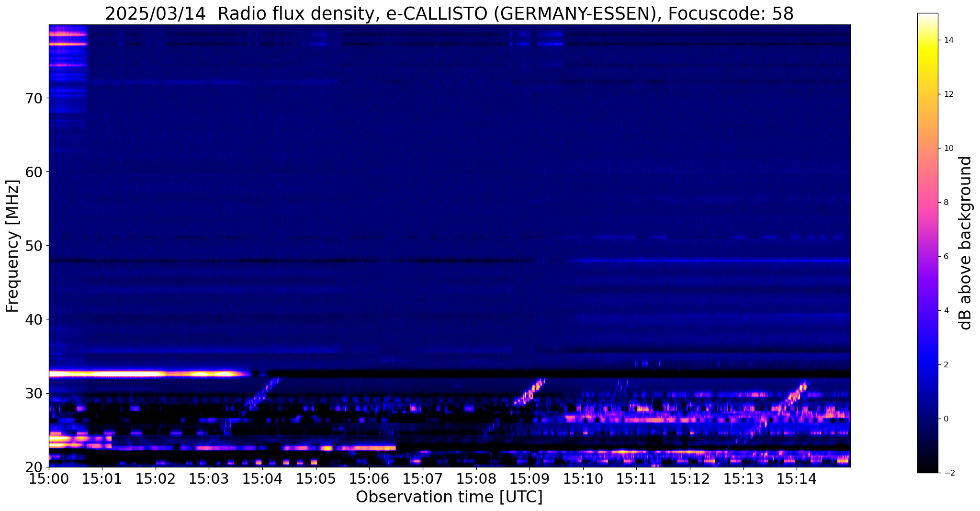980x511 pixels.
Task: Click the 15:10 time tick label
Action: pos(583,479)
